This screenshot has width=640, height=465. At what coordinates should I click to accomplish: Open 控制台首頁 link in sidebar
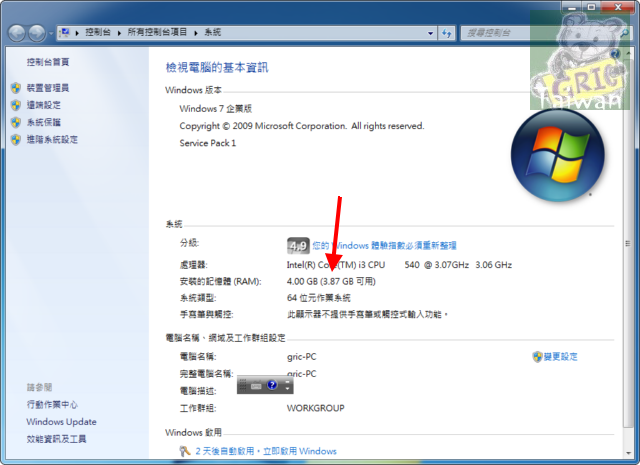[x=48, y=62]
